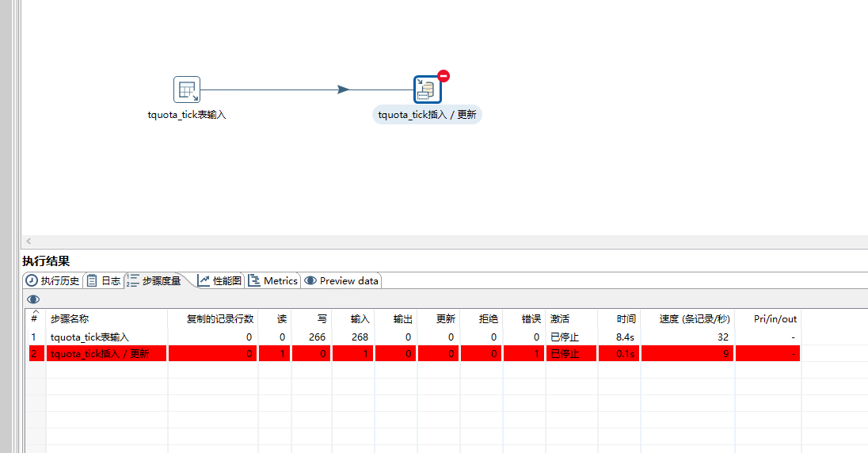
Task: Select the tquota_tick表输入 step icon
Action: point(187,89)
